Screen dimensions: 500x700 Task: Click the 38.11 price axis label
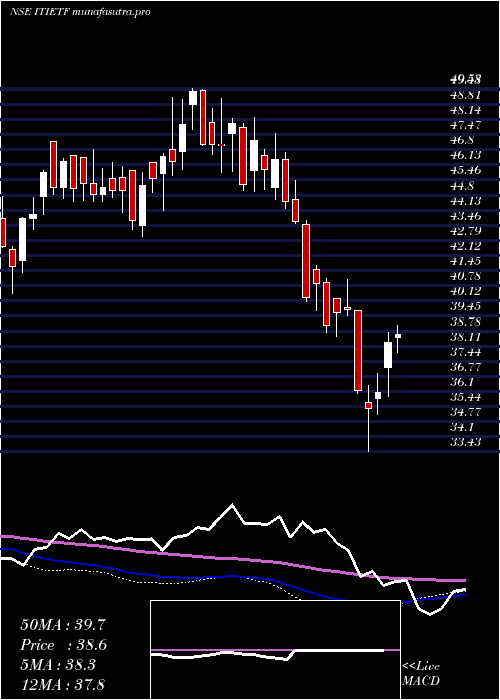point(466,337)
